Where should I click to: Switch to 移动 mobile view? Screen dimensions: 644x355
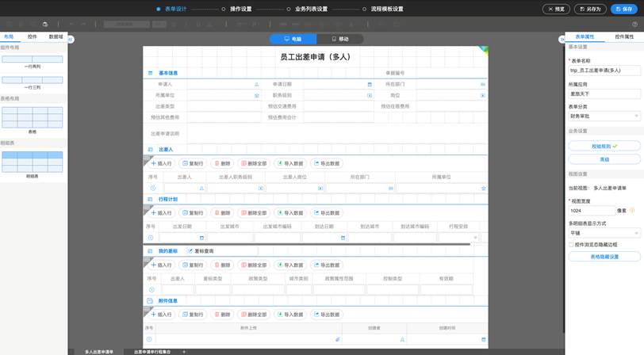pyautogui.click(x=339, y=39)
